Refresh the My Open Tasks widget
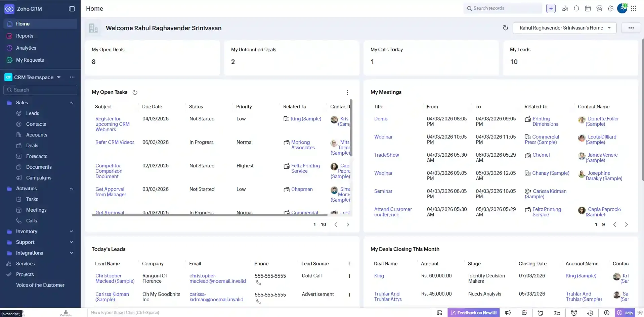Image resolution: width=644 pixels, height=317 pixels. [135, 92]
